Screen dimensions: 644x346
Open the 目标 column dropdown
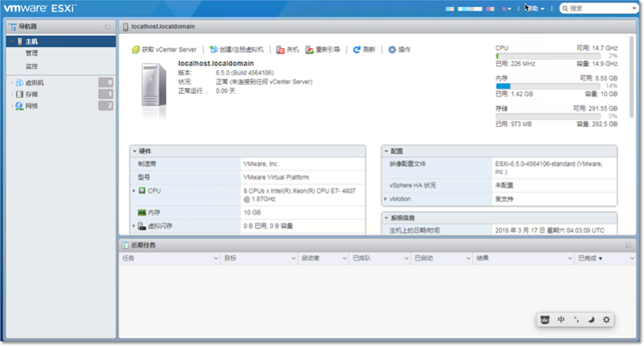(x=294, y=258)
